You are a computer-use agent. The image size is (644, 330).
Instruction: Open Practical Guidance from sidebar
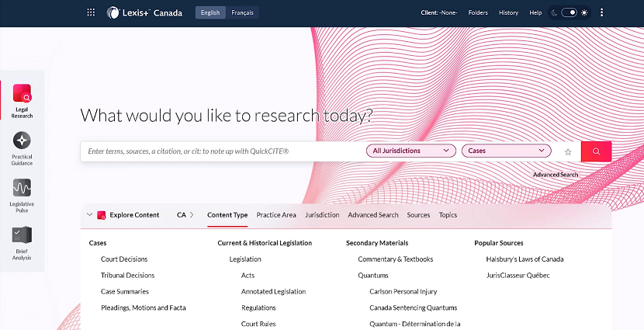pos(22,149)
